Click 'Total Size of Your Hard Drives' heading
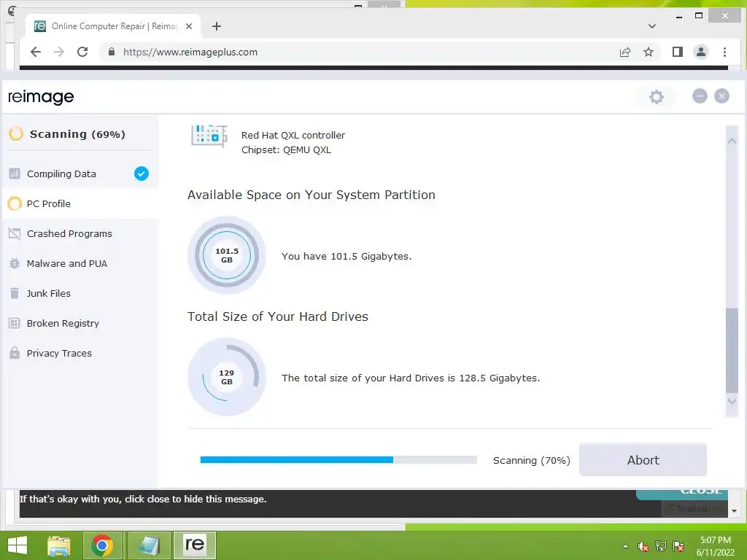 278,316
